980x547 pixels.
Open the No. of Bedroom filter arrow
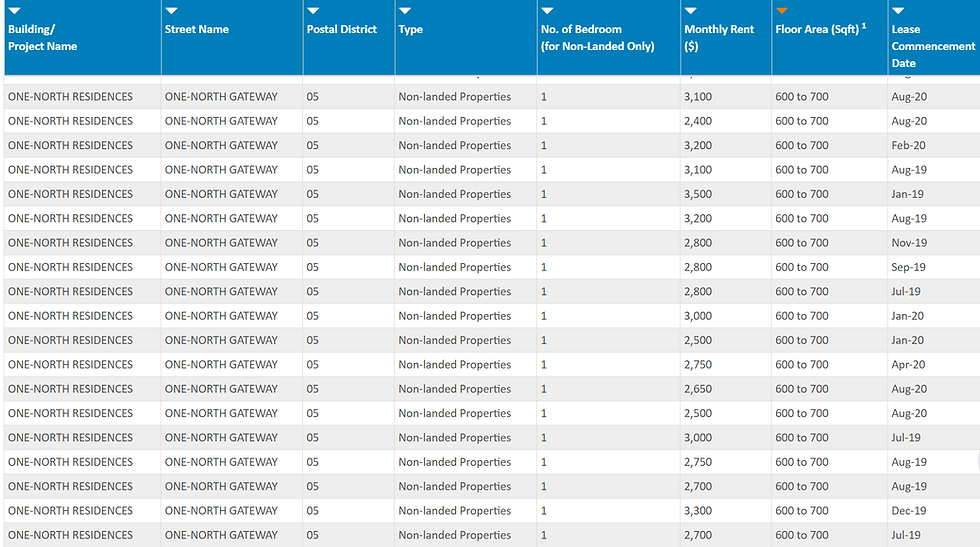click(548, 11)
